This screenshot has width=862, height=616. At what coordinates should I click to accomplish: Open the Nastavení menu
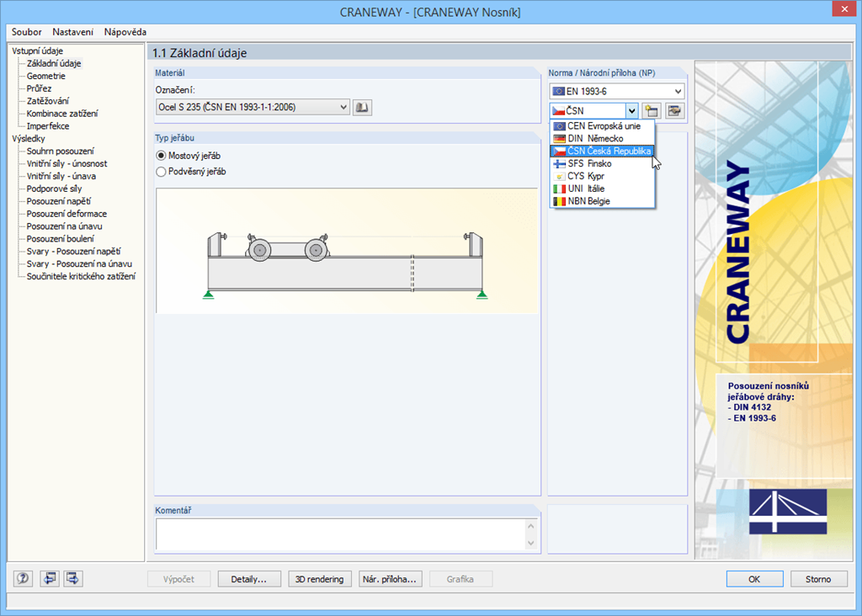click(x=73, y=32)
